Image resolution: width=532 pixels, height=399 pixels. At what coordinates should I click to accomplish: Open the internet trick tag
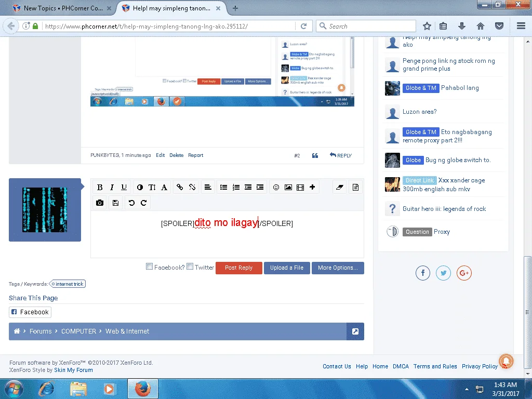pos(68,284)
